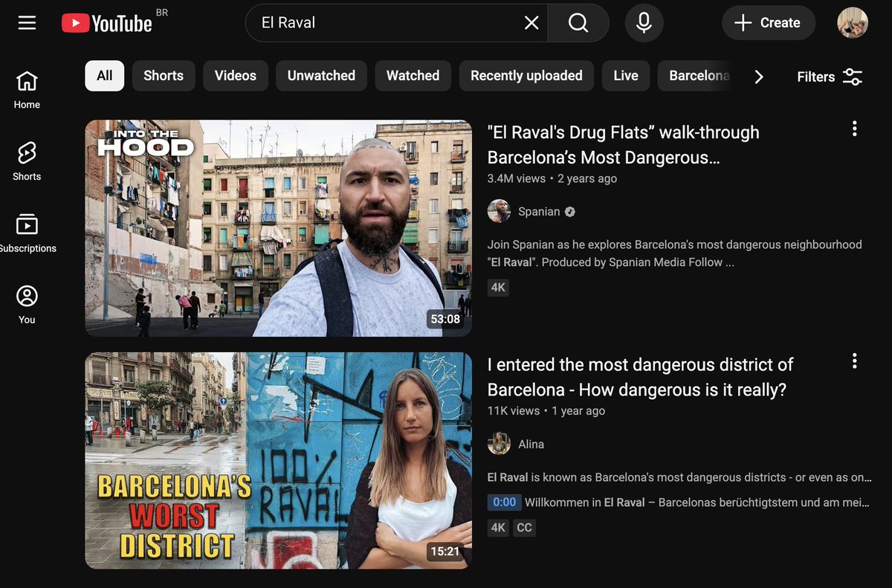Open the hamburger guide menu

click(x=28, y=23)
